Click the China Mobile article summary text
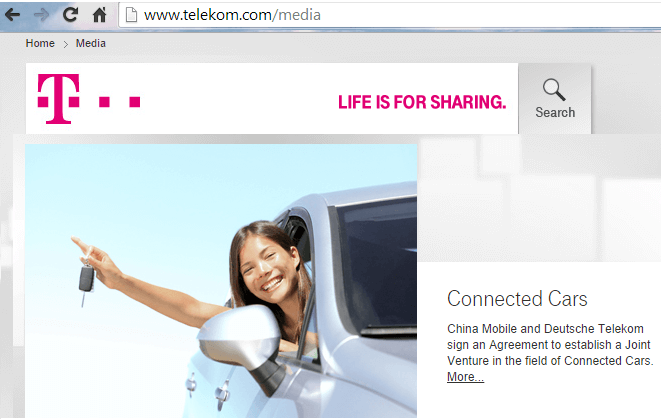661x419 pixels. 550,345
